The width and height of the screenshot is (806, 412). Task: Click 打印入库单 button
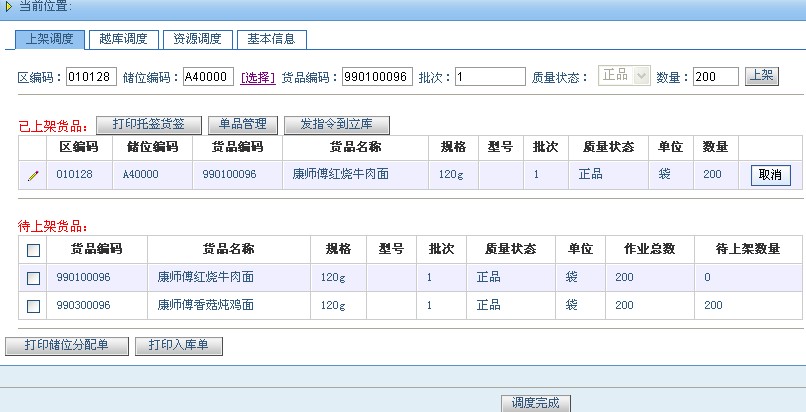tap(178, 345)
